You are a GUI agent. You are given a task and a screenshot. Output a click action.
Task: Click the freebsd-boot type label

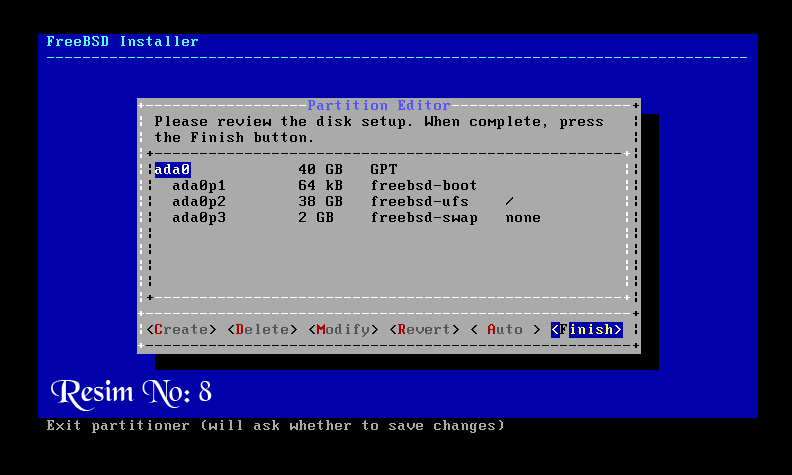424,185
